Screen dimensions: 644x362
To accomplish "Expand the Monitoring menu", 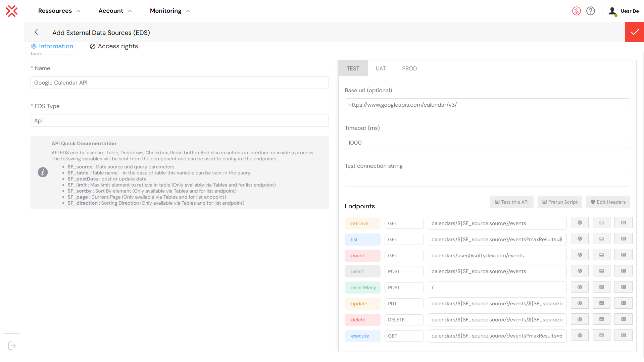I will pyautogui.click(x=170, y=11).
